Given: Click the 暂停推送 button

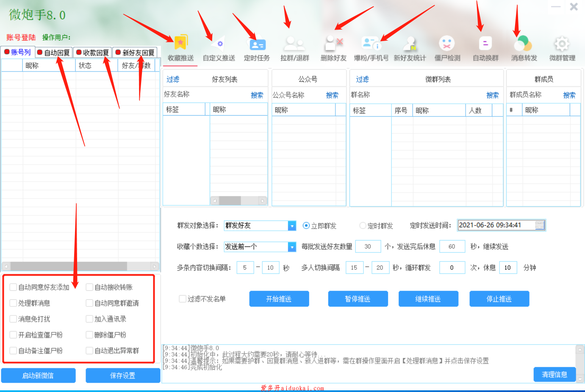Looking at the screenshot, I should pos(358,299).
